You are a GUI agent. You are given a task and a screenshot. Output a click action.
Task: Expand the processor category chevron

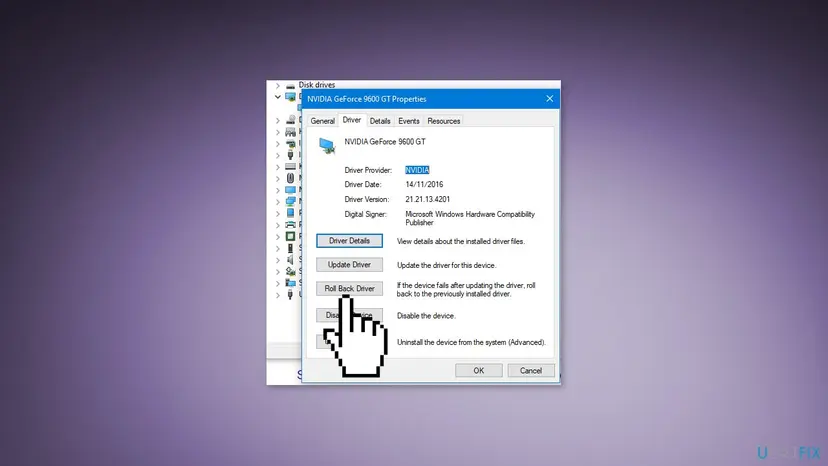[x=278, y=237]
